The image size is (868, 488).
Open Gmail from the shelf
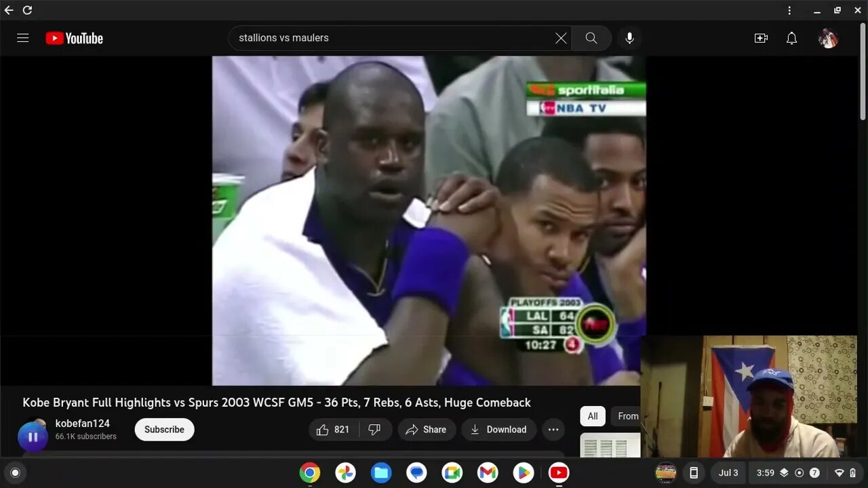click(488, 472)
